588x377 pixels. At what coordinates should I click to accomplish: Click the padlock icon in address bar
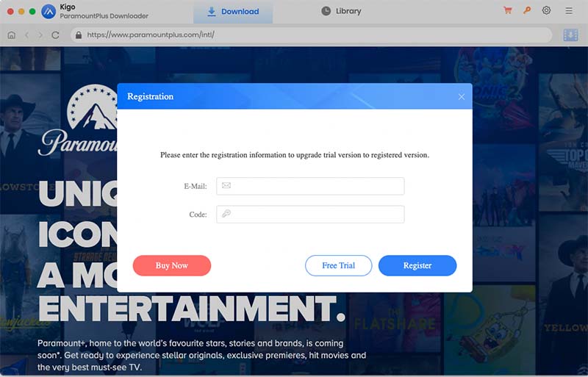pyautogui.click(x=79, y=35)
